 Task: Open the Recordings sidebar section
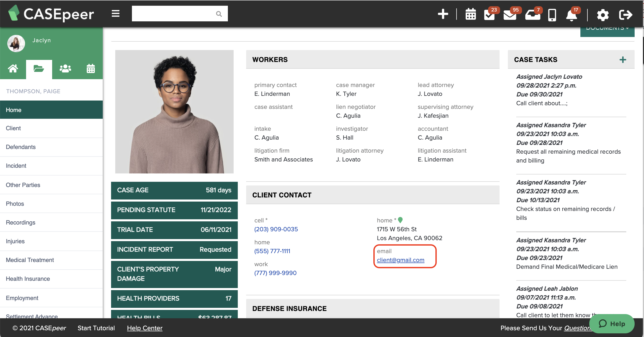click(51, 222)
